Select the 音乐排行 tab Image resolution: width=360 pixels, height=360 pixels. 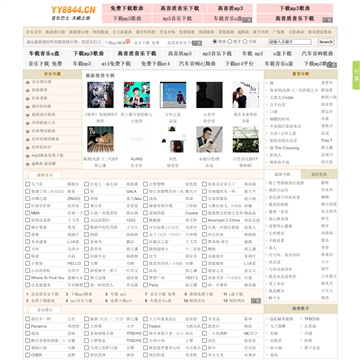click(x=45, y=310)
